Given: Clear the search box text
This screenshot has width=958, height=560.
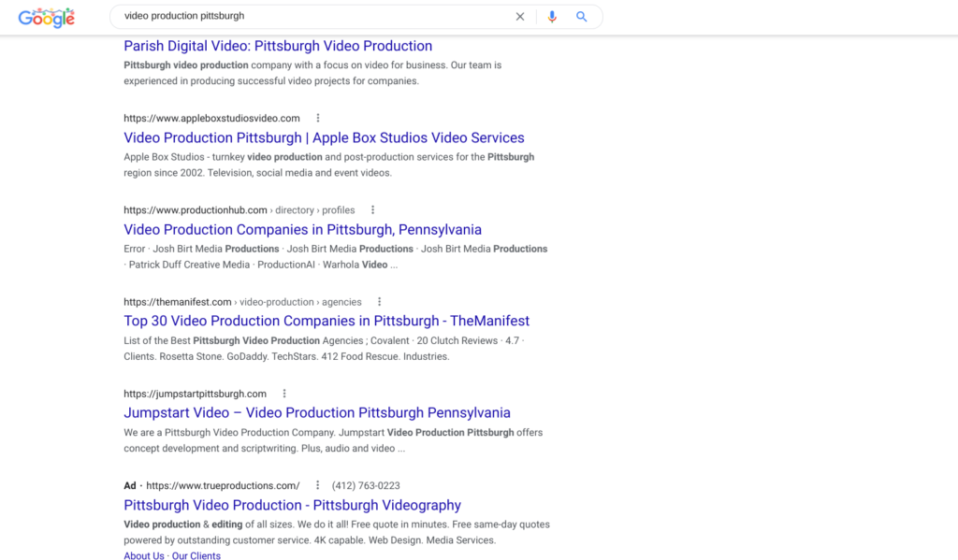Looking at the screenshot, I should [x=520, y=17].
